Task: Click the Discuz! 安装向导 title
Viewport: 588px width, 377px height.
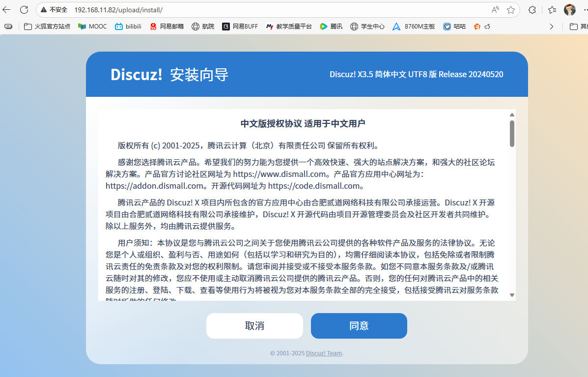Action: (x=169, y=74)
